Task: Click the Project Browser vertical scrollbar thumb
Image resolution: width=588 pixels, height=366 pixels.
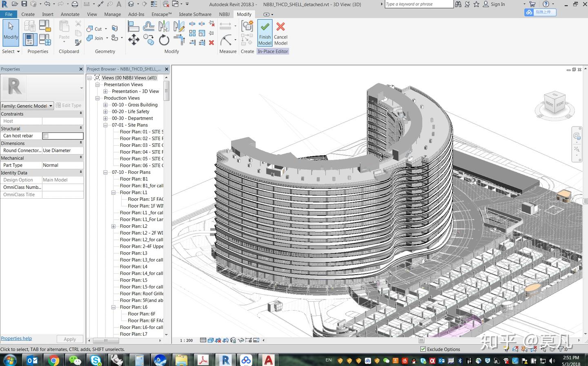Action: click(167, 91)
